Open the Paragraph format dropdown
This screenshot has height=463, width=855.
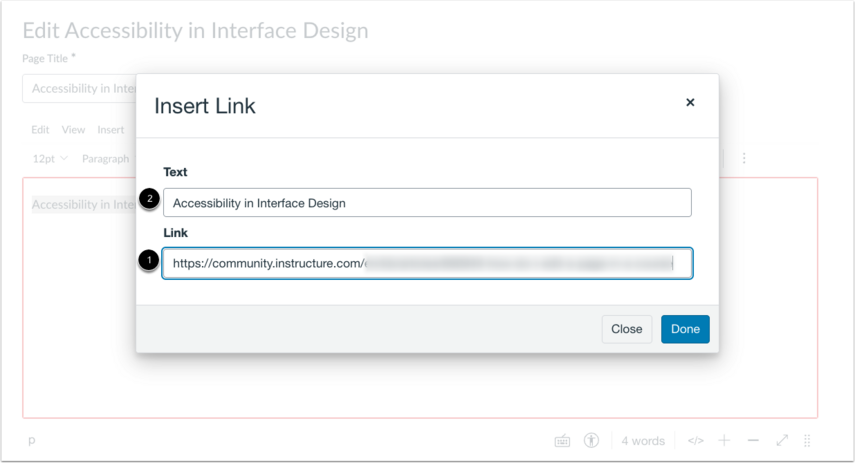[108, 159]
